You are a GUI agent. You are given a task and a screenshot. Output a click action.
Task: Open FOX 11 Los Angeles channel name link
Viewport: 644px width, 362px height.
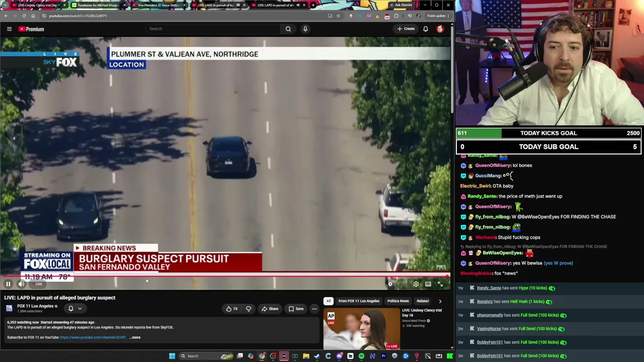point(35,306)
